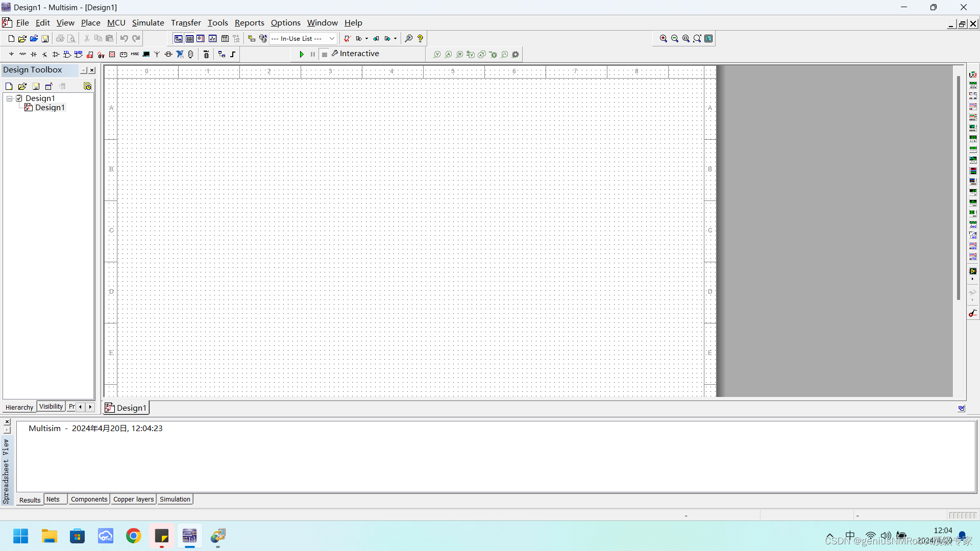Click the Help question mark icon
Screen dimensions: 980x551
(x=420, y=39)
